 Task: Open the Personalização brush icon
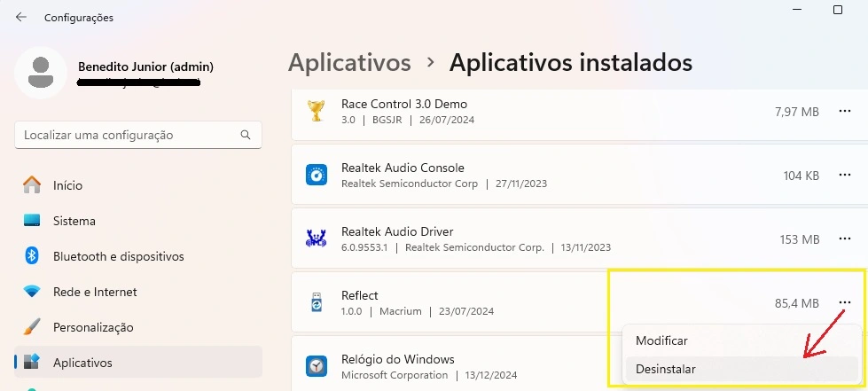pyautogui.click(x=32, y=327)
